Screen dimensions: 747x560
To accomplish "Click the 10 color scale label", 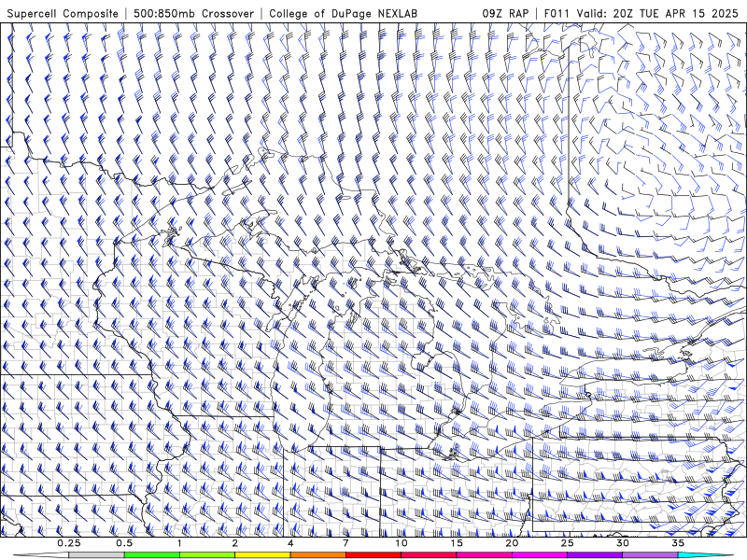I will click(x=402, y=543).
